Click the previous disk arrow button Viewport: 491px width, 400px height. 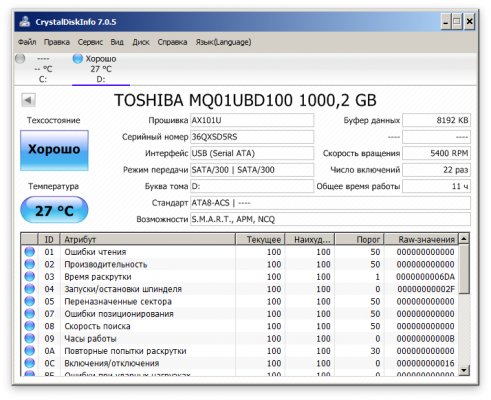(x=28, y=100)
